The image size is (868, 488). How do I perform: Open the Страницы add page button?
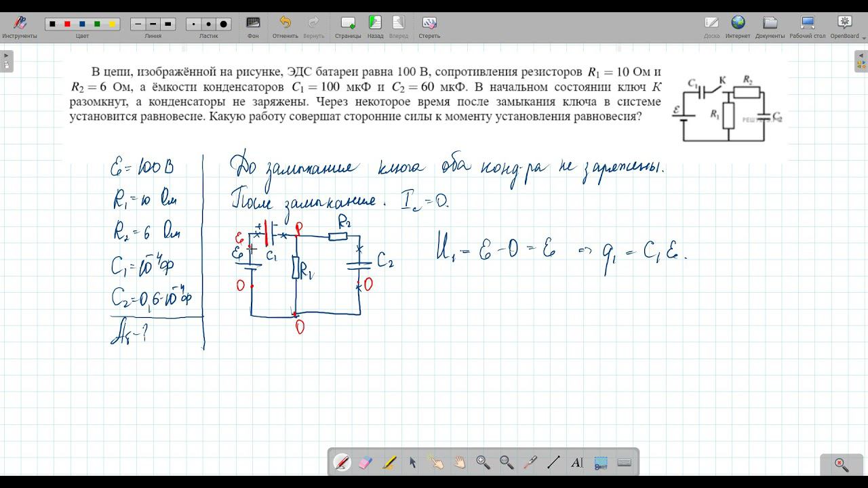point(348,26)
